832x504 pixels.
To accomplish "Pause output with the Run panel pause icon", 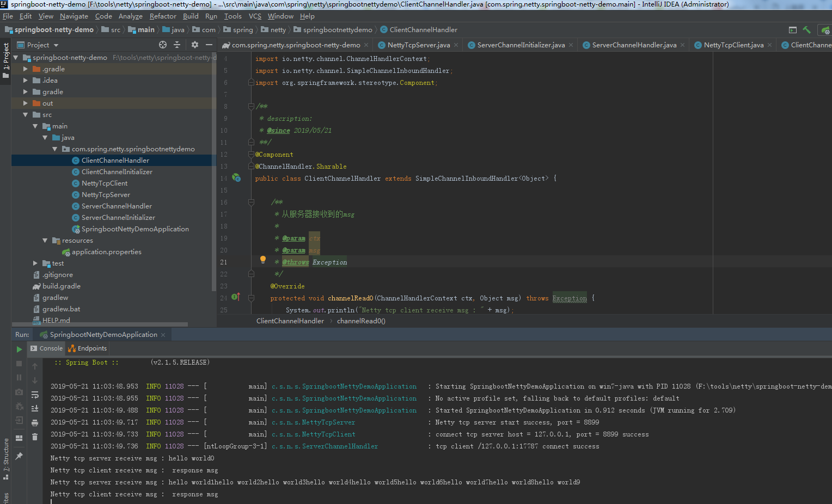I will (x=19, y=377).
